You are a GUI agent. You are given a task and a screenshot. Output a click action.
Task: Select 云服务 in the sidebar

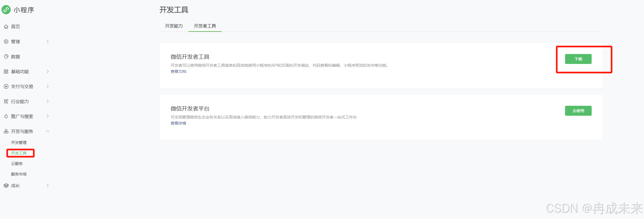pyautogui.click(x=17, y=164)
